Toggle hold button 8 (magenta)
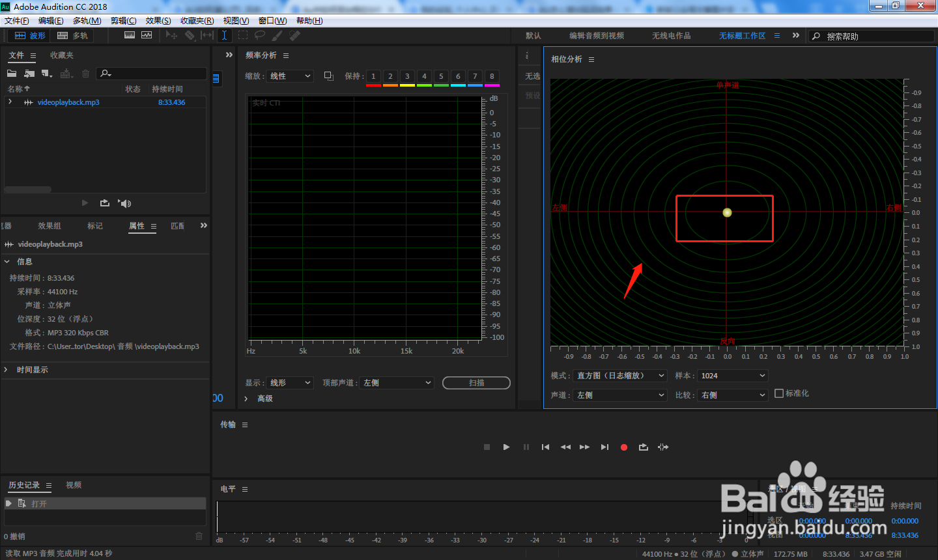 coord(492,77)
